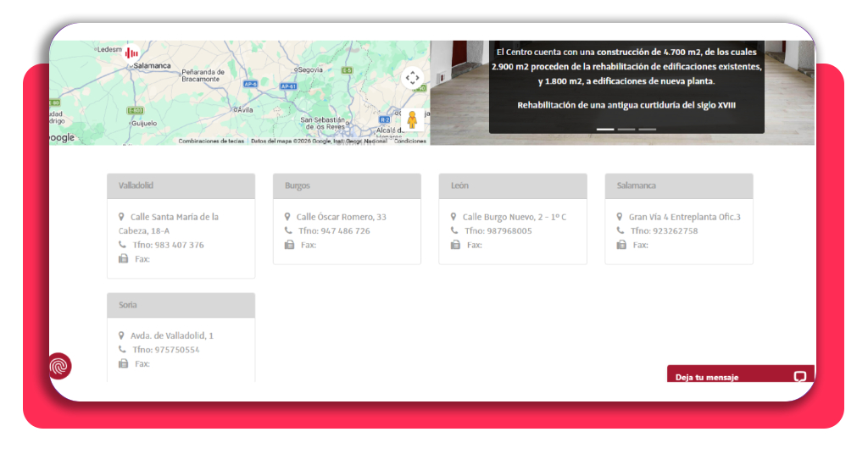Select the Street View pegman icon
Screen dimensions: 868x454
[x=412, y=120]
